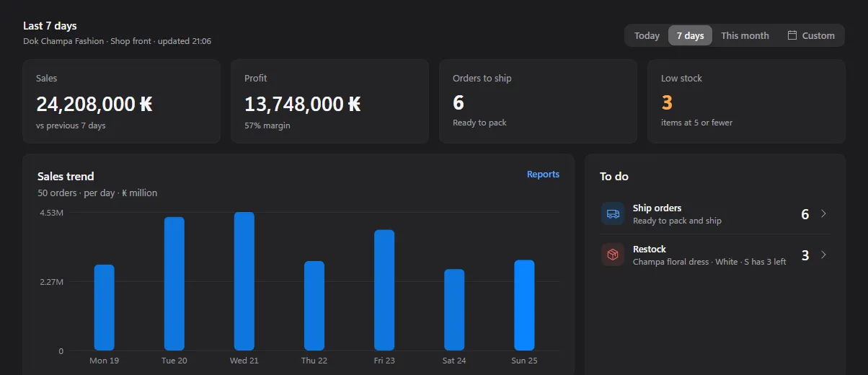Viewport: 868px width, 375px height.
Task: Click the Wed 21 sales bar
Action: 244,281
